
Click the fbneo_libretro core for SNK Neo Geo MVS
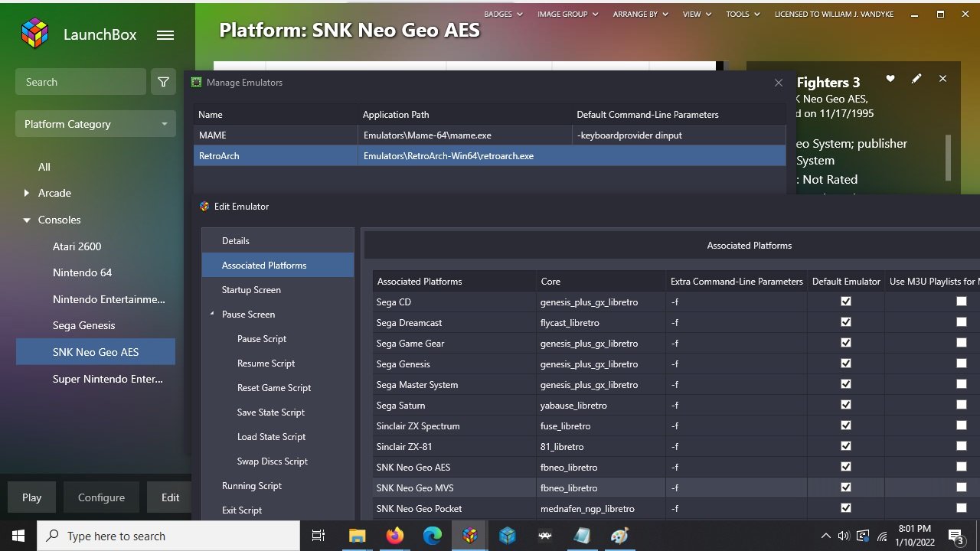601,487
